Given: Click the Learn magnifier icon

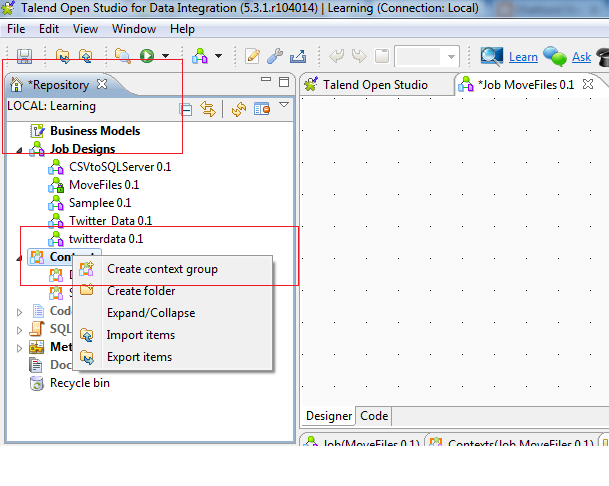Looking at the screenshot, I should click(491, 56).
